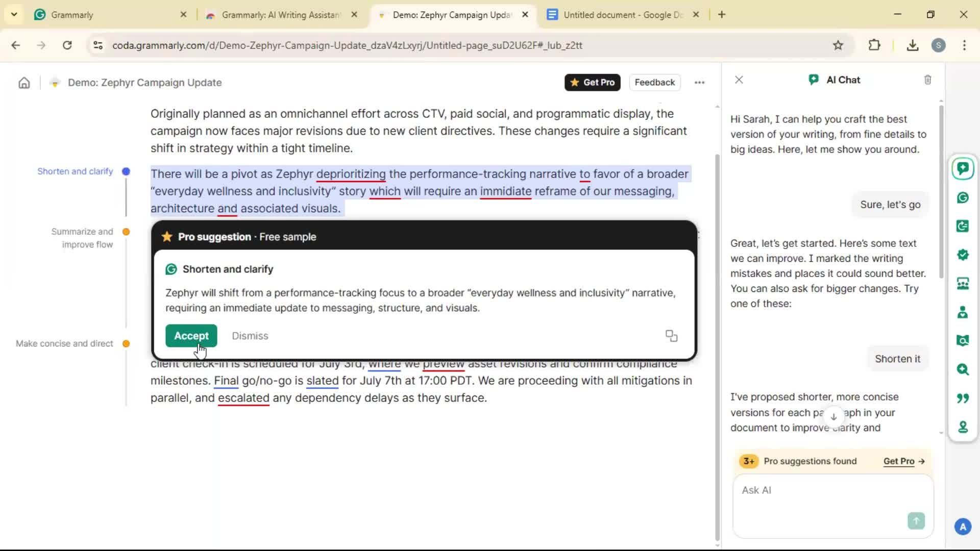
Task: Select the Shorten and clarify marker dot
Action: pos(126,171)
